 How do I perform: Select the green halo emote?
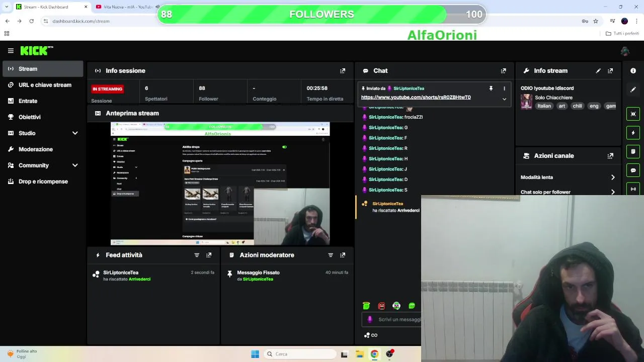pyautogui.click(x=366, y=306)
